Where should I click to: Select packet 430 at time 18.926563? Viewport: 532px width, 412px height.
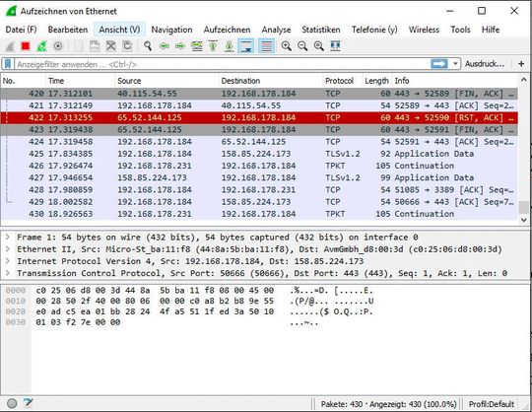click(259, 214)
